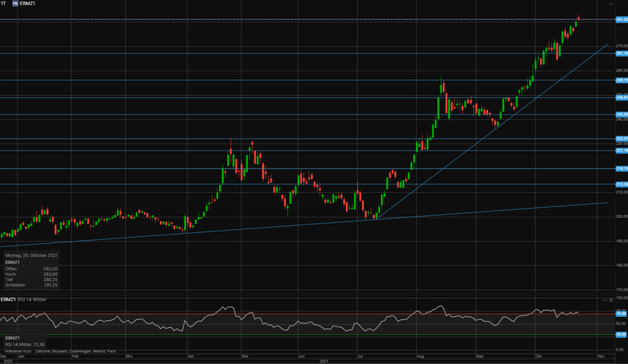Viewport: 628px width, 364px height.
Task: Select the 232,07 support line label
Action: [x=620, y=139]
